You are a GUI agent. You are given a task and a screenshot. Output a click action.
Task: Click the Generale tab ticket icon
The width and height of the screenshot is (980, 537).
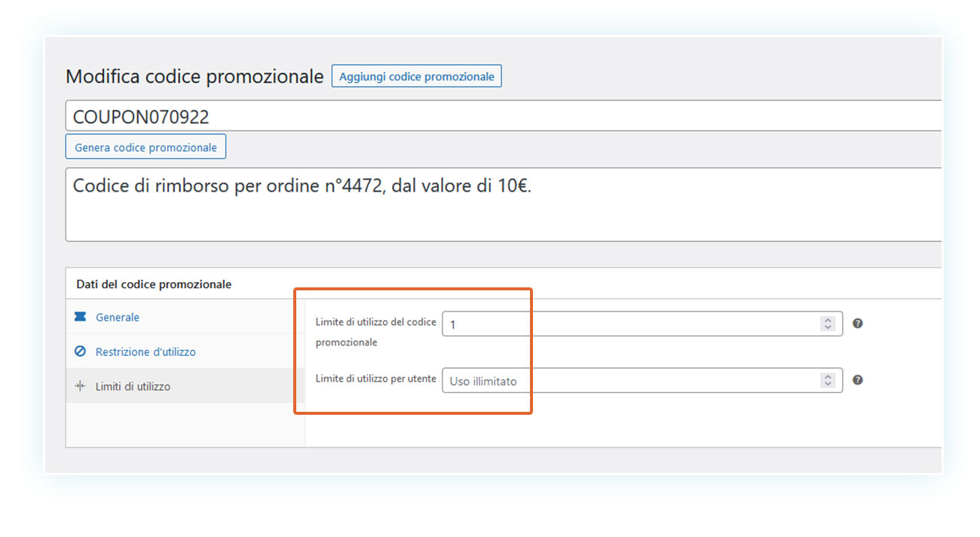click(80, 318)
